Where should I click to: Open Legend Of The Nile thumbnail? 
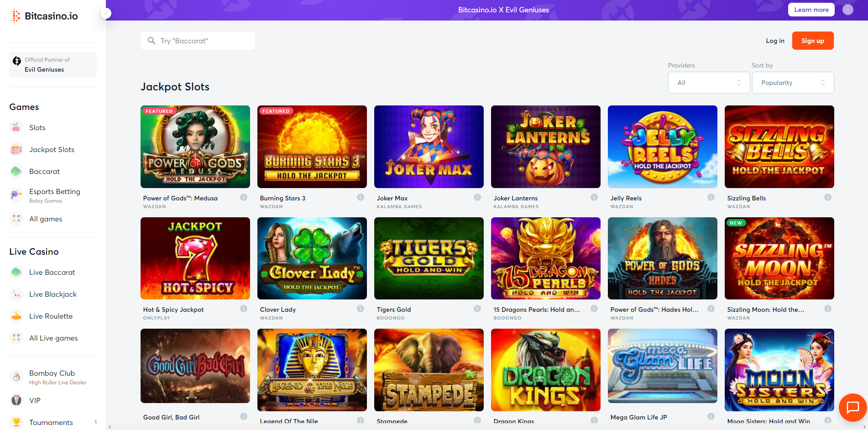pos(312,370)
